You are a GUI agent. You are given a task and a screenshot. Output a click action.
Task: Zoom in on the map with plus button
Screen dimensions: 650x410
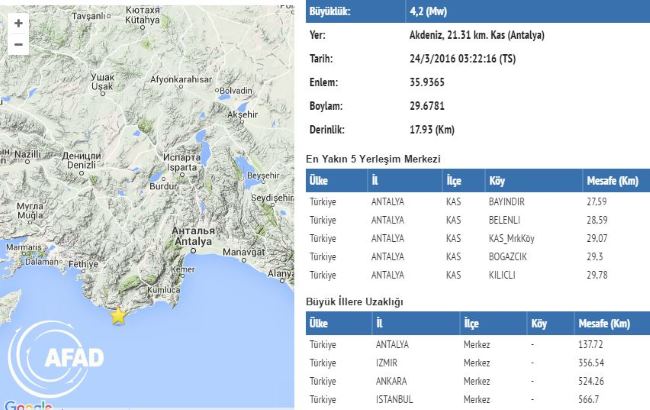pos(19,22)
